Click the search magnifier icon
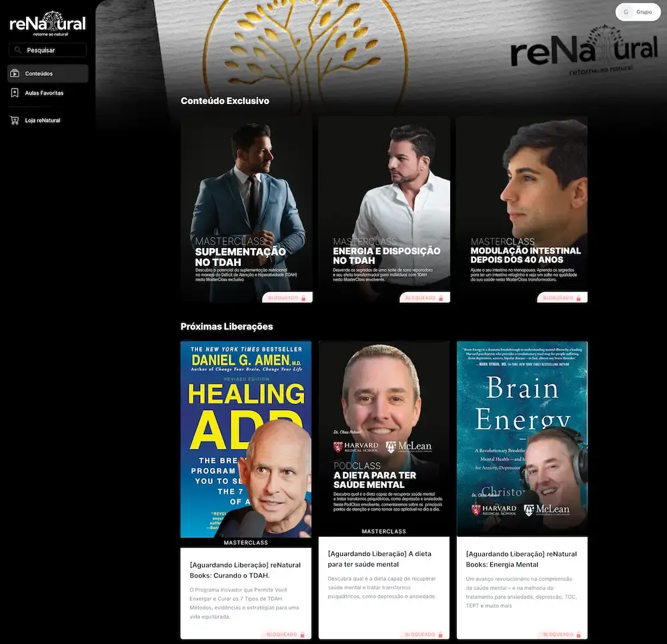 [x=18, y=50]
